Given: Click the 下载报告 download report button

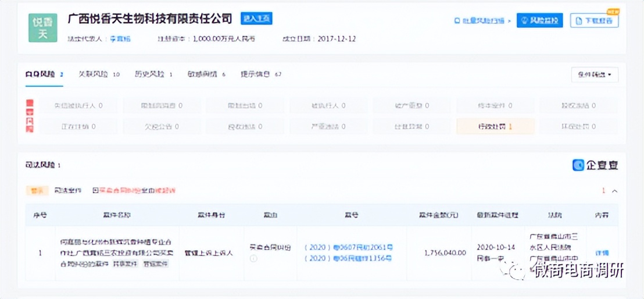Looking at the screenshot, I should [x=594, y=20].
